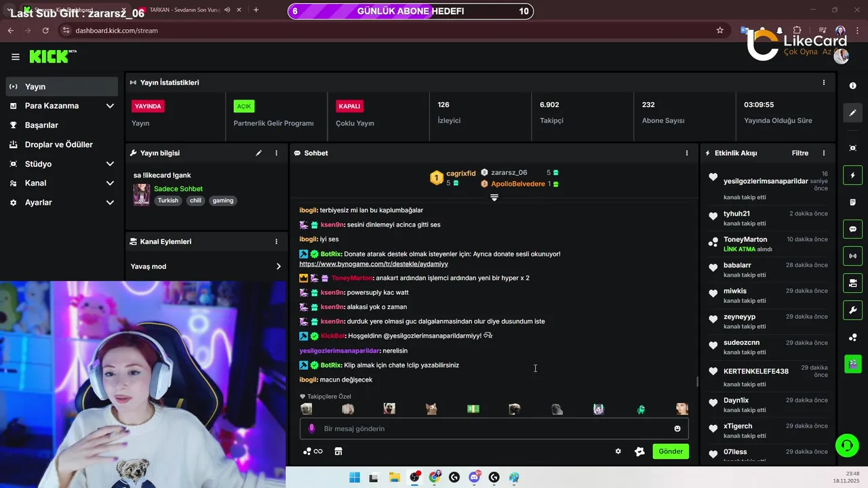Click the Kick logo
868x488 pixels.
click(52, 57)
